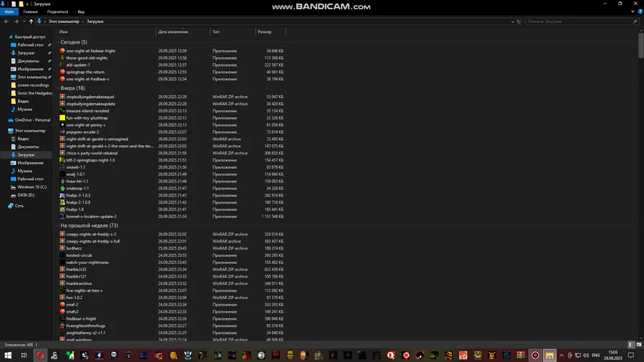Select the one-night-at-penny-s icon
Viewport: 644px width, 362px height.
62,124
